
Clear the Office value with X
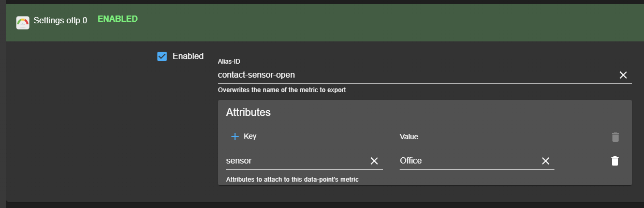click(545, 161)
